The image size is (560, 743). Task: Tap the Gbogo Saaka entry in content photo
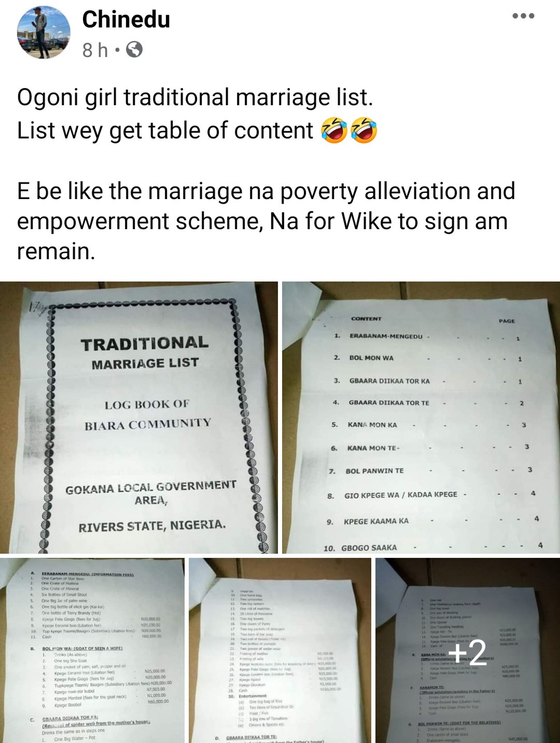click(x=369, y=548)
